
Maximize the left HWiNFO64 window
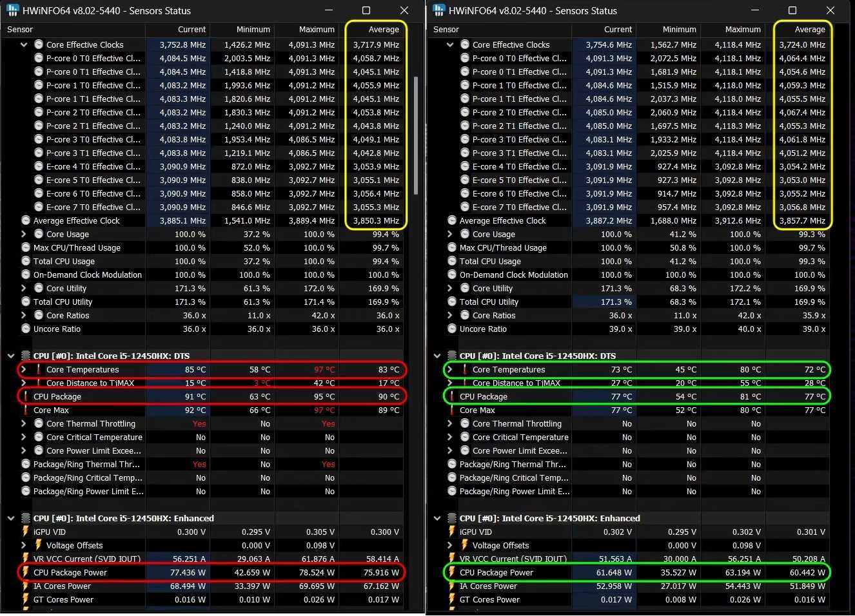(x=366, y=10)
